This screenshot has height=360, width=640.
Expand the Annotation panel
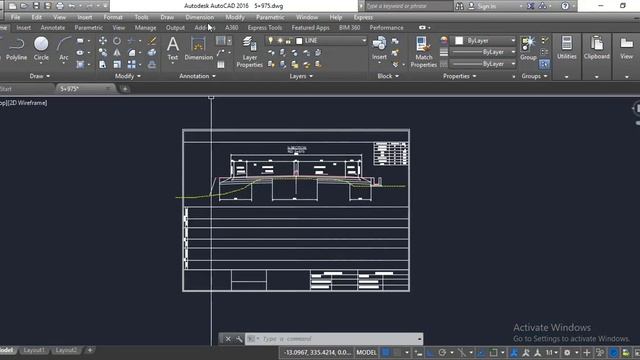click(x=197, y=76)
